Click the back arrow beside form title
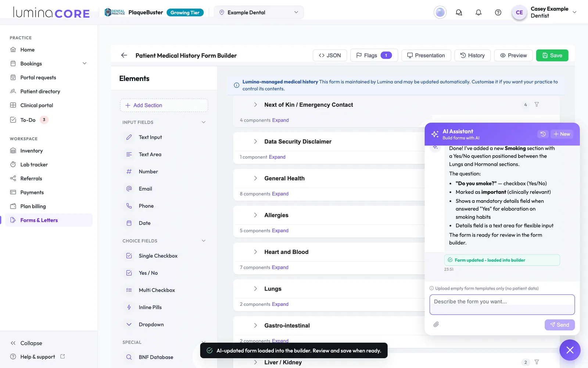The height and width of the screenshot is (368, 588). pos(124,55)
